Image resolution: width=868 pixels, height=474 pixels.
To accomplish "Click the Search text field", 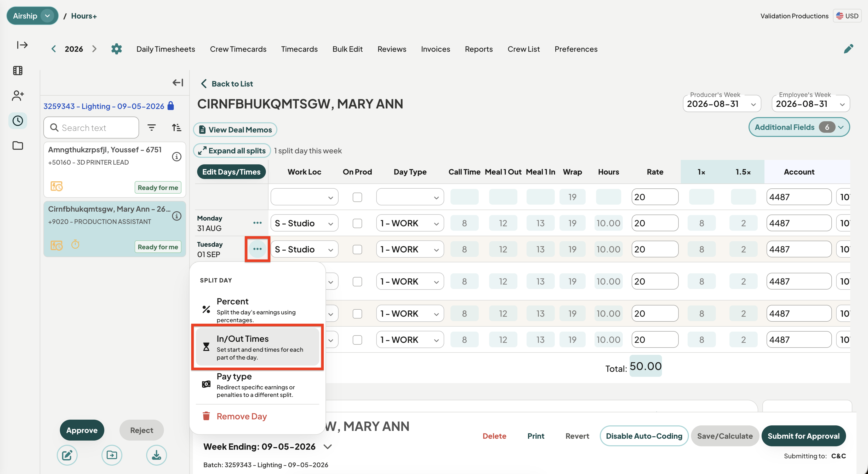I will (x=91, y=128).
